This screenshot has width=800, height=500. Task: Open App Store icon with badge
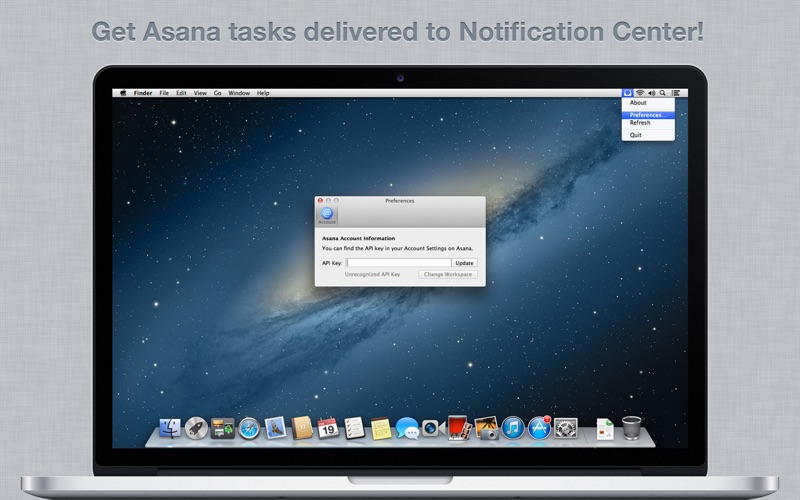click(x=539, y=428)
